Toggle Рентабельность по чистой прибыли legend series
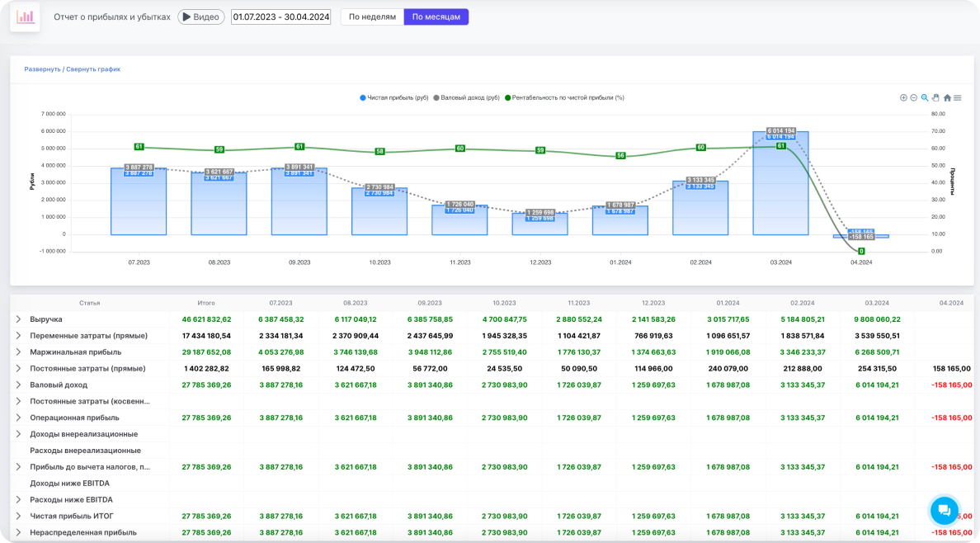The width and height of the screenshot is (980, 543). pyautogui.click(x=567, y=97)
